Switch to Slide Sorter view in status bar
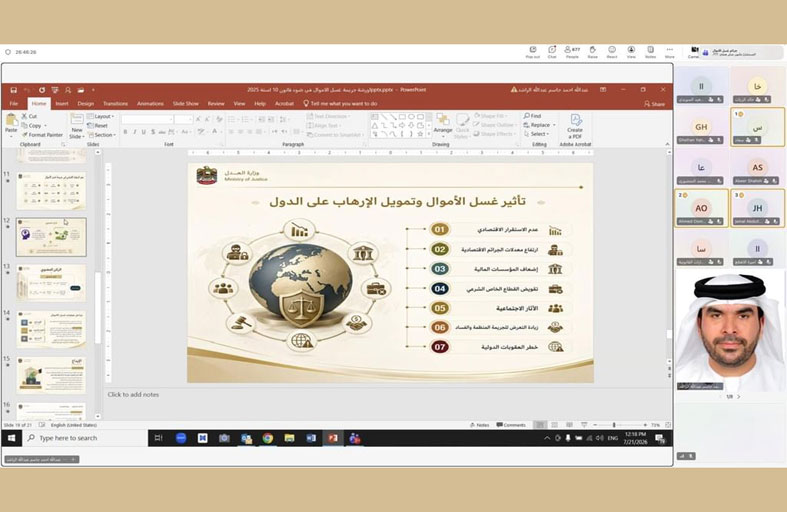This screenshot has height=512, width=787. (x=555, y=425)
